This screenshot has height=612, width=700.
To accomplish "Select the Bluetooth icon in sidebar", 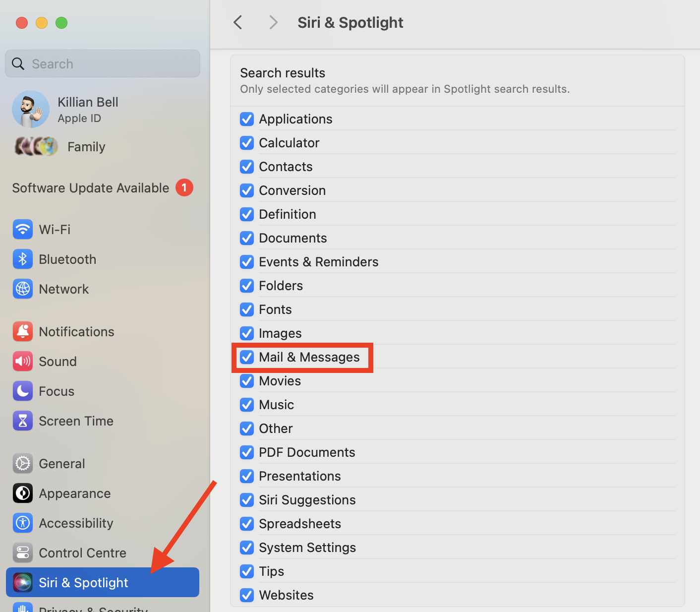I will [x=23, y=259].
